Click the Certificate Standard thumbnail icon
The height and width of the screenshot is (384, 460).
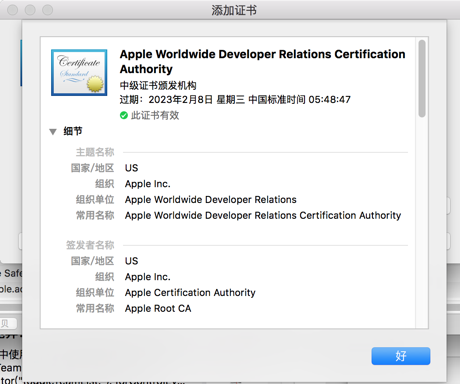(79, 72)
